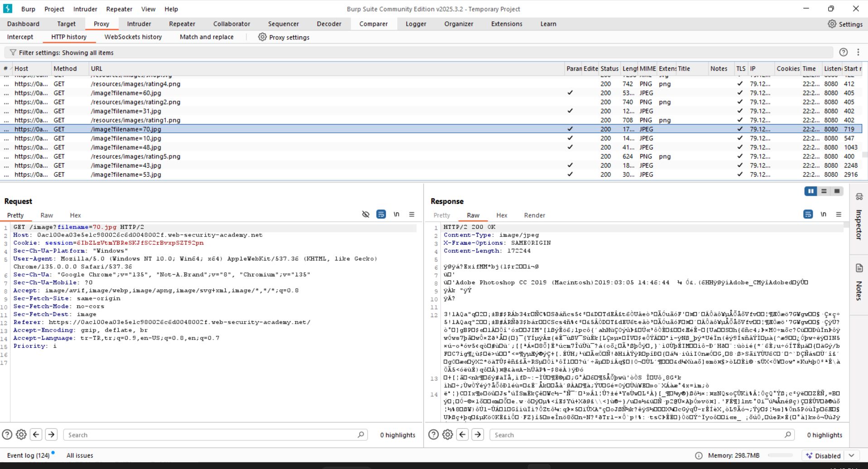Select the Pretty tab in Response pane
The image size is (868, 469).
point(442,215)
